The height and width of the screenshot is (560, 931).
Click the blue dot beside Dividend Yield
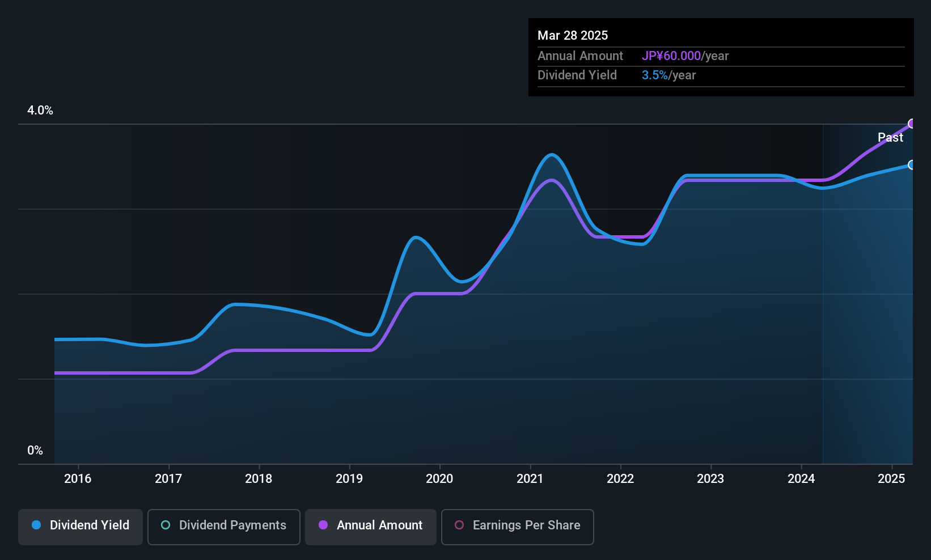tap(36, 525)
